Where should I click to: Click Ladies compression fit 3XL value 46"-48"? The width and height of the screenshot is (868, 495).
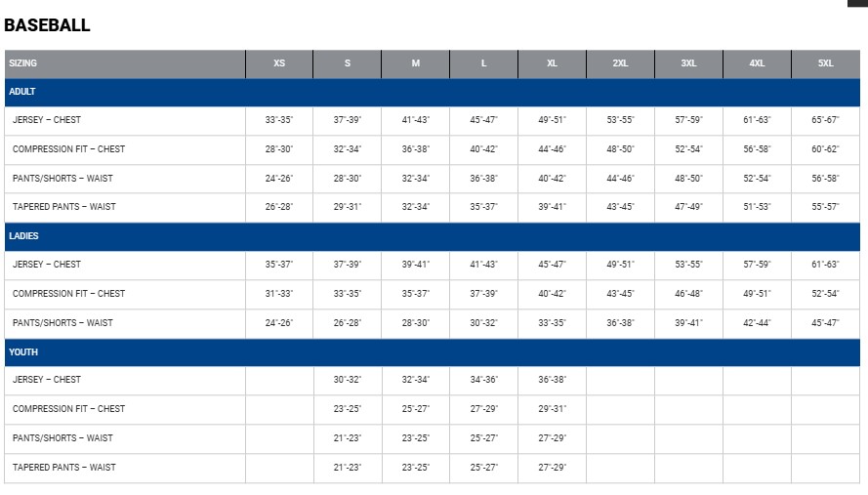688,294
